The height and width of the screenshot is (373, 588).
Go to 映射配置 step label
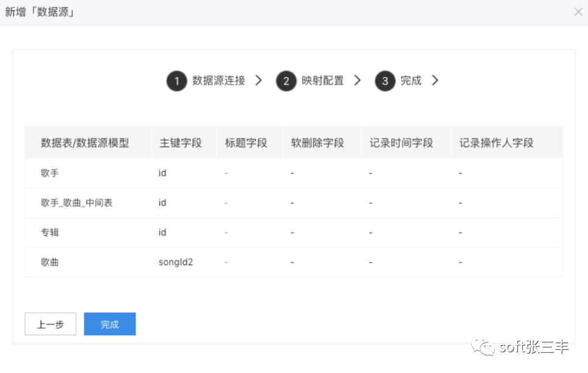coord(322,80)
